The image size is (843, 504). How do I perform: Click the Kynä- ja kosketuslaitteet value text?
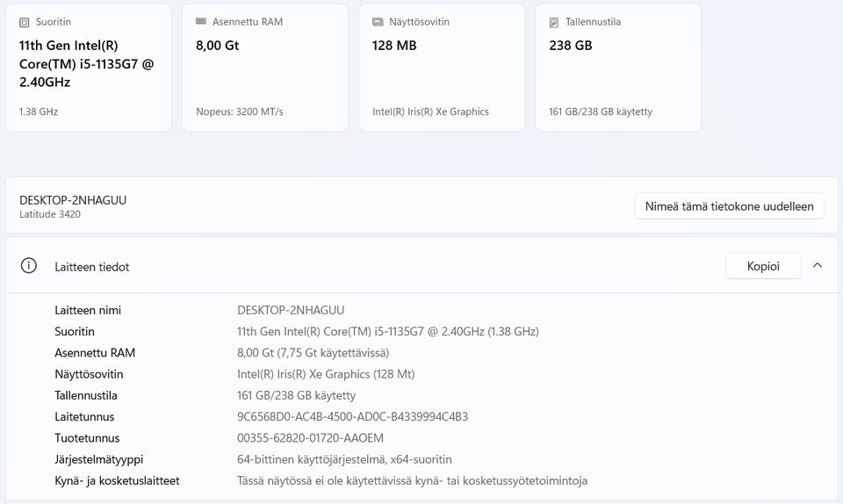(413, 481)
